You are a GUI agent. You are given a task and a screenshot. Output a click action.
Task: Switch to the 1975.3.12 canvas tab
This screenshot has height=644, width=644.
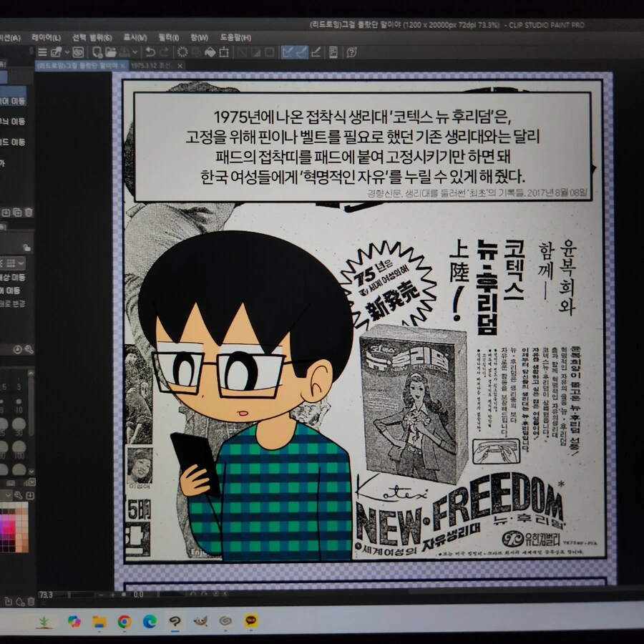(x=151, y=66)
